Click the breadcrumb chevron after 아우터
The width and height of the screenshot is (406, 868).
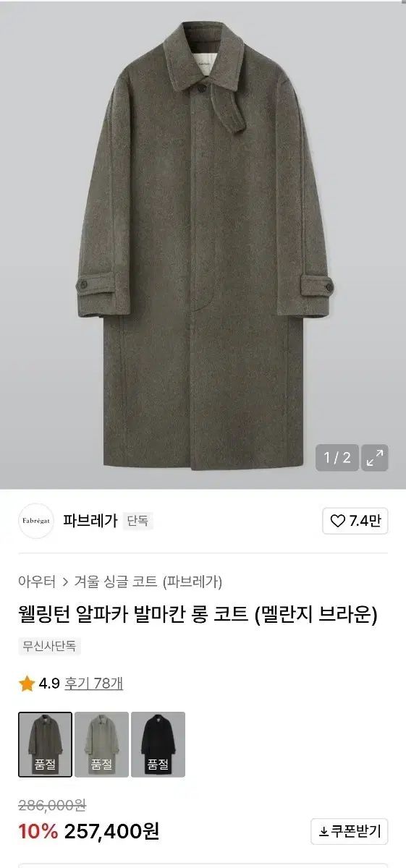coord(66,582)
